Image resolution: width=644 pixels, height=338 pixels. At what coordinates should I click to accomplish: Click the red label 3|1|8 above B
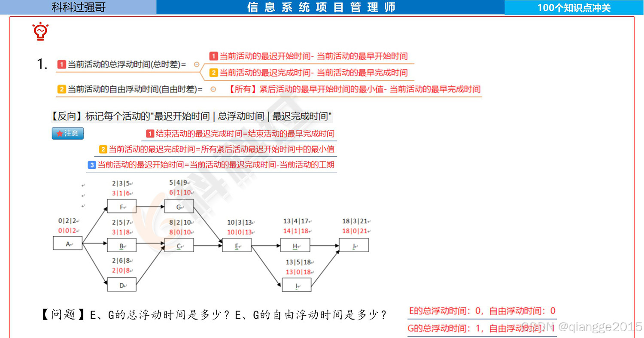click(x=122, y=232)
